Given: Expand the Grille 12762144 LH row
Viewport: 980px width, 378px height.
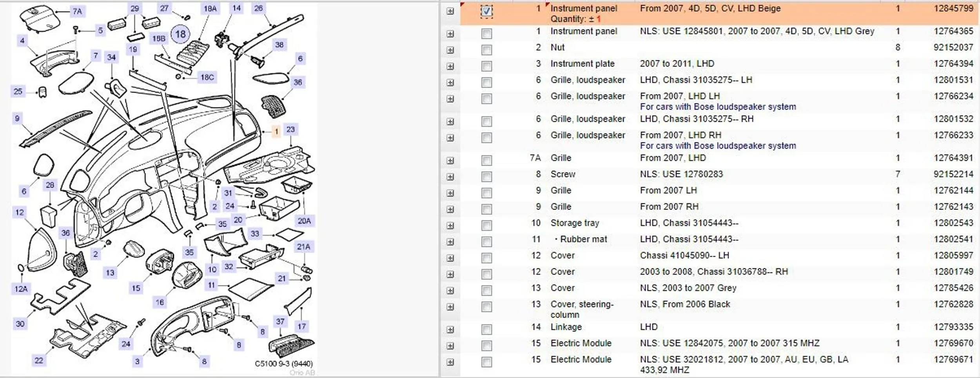Looking at the screenshot, I should coord(450,193).
